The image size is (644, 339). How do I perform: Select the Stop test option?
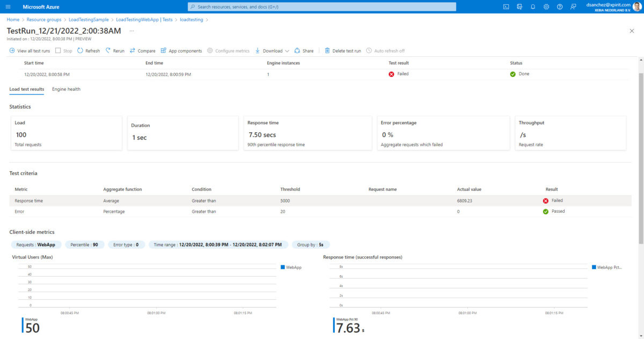(x=64, y=51)
